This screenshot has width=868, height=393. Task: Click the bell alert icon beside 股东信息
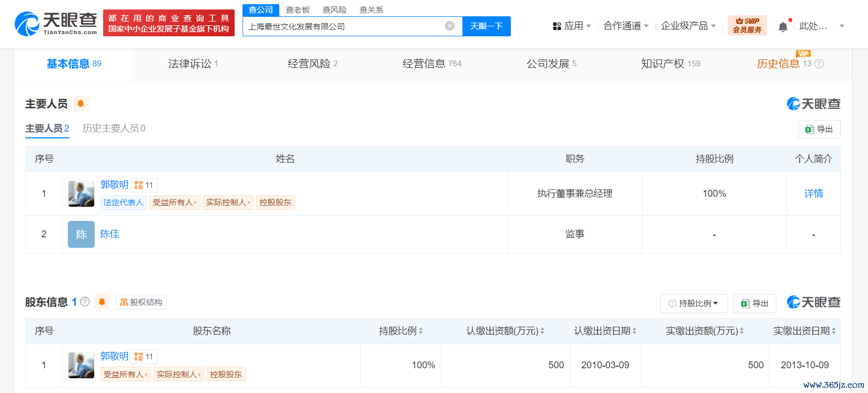pyautogui.click(x=102, y=302)
